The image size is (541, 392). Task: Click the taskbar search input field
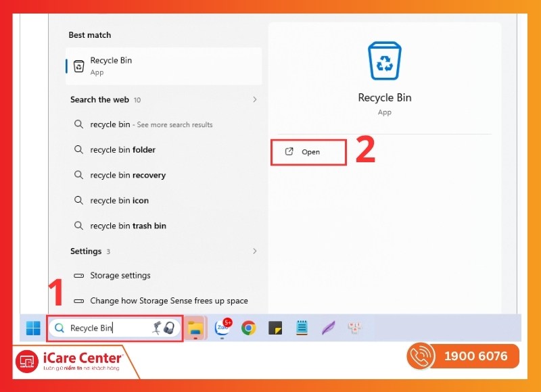click(108, 328)
